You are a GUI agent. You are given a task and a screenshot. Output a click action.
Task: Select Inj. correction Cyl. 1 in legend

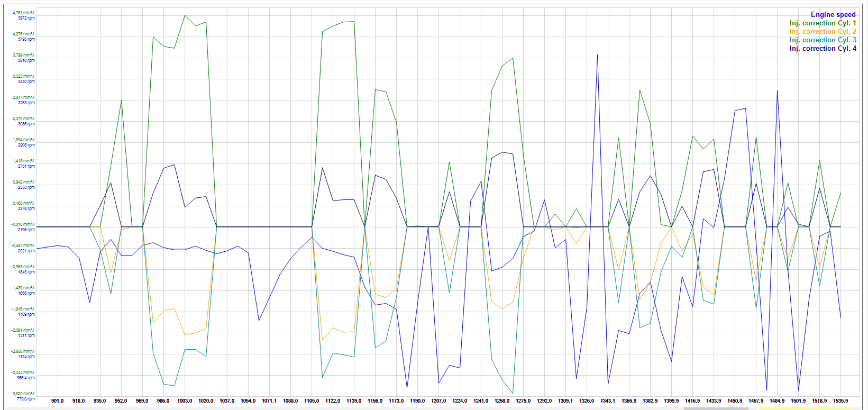(823, 23)
